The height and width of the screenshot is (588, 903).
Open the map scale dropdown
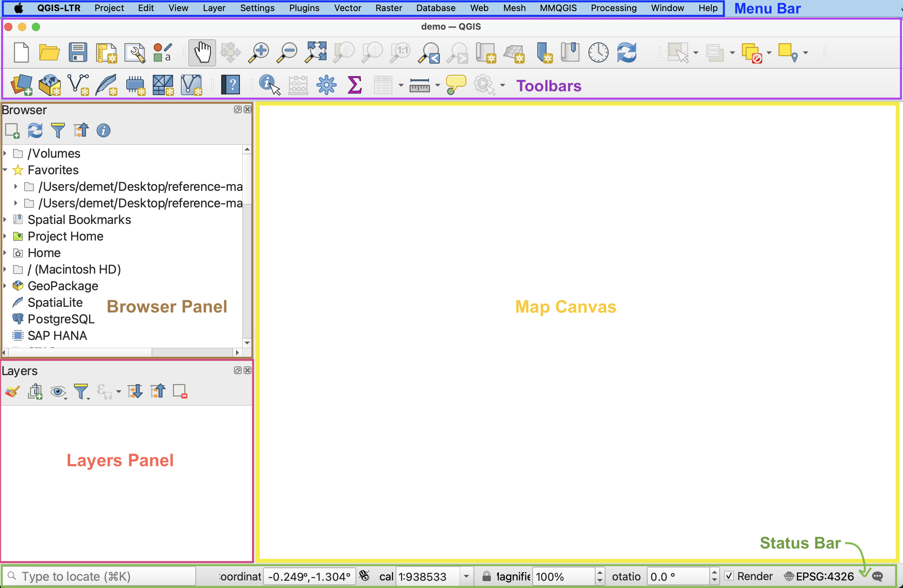[466, 576]
